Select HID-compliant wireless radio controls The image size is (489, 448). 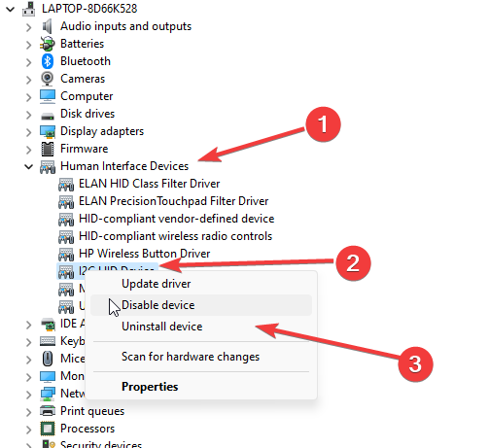[175, 236]
